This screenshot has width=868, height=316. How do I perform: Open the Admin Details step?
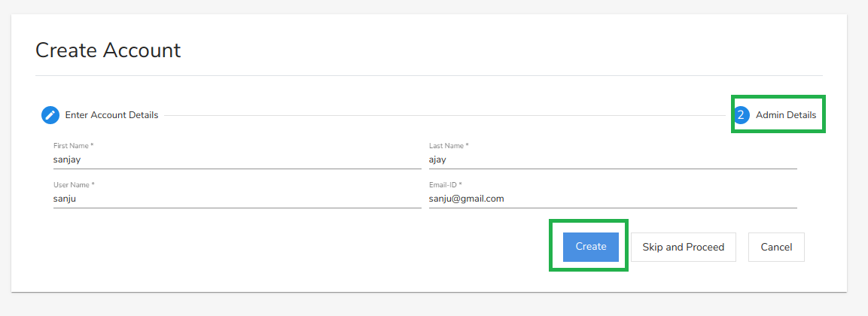point(786,115)
